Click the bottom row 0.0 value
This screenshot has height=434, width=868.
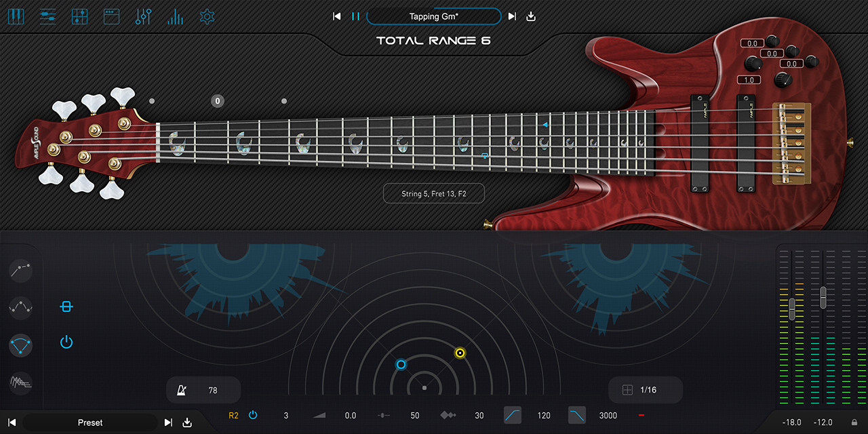pos(351,415)
